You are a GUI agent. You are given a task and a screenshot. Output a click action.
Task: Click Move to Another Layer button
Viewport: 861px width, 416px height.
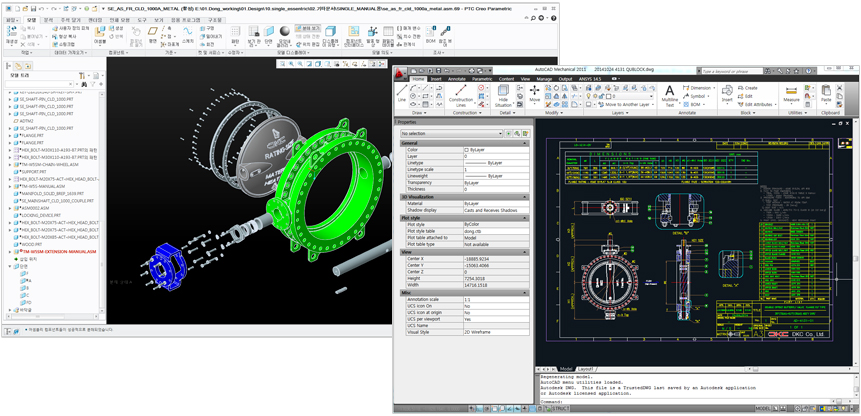click(x=624, y=104)
